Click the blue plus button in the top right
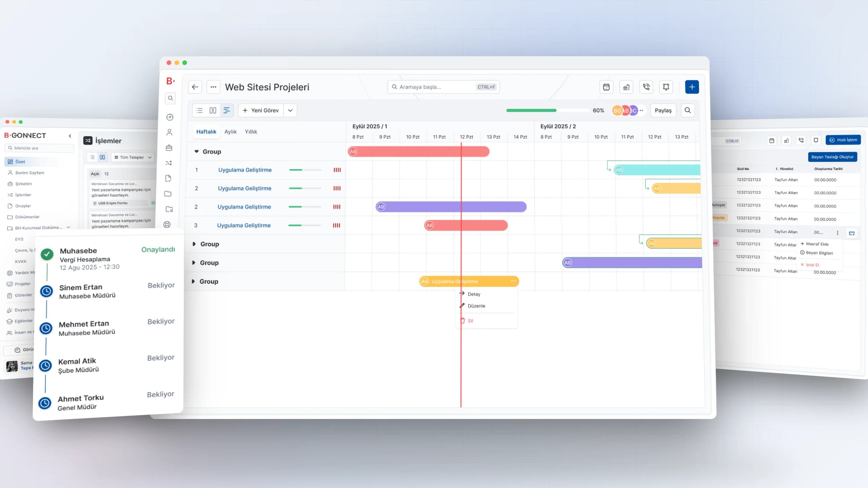868x488 pixels. click(x=692, y=87)
